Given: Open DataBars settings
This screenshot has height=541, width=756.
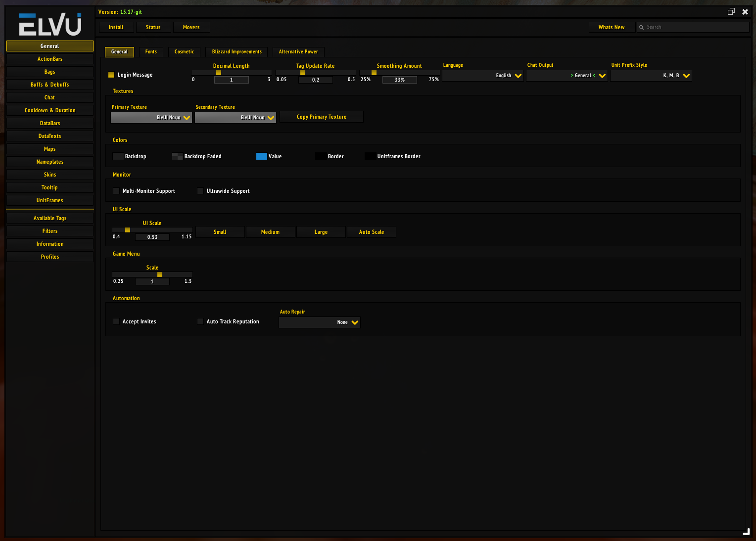Looking at the screenshot, I should coord(50,123).
